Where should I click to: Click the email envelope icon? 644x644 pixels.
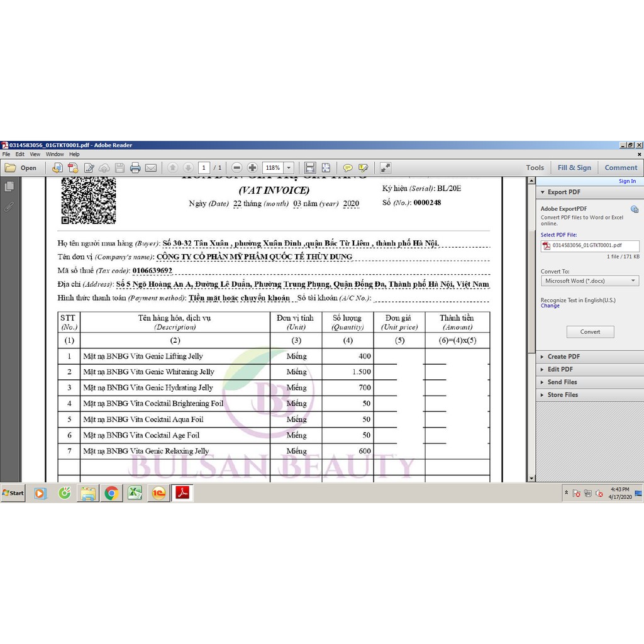tap(151, 168)
